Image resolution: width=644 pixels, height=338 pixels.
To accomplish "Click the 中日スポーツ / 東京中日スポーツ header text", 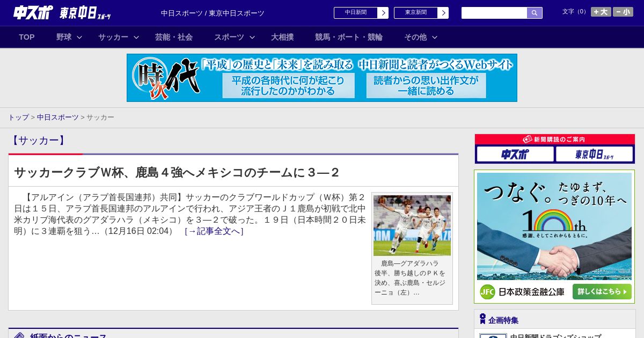I will 213,13.
